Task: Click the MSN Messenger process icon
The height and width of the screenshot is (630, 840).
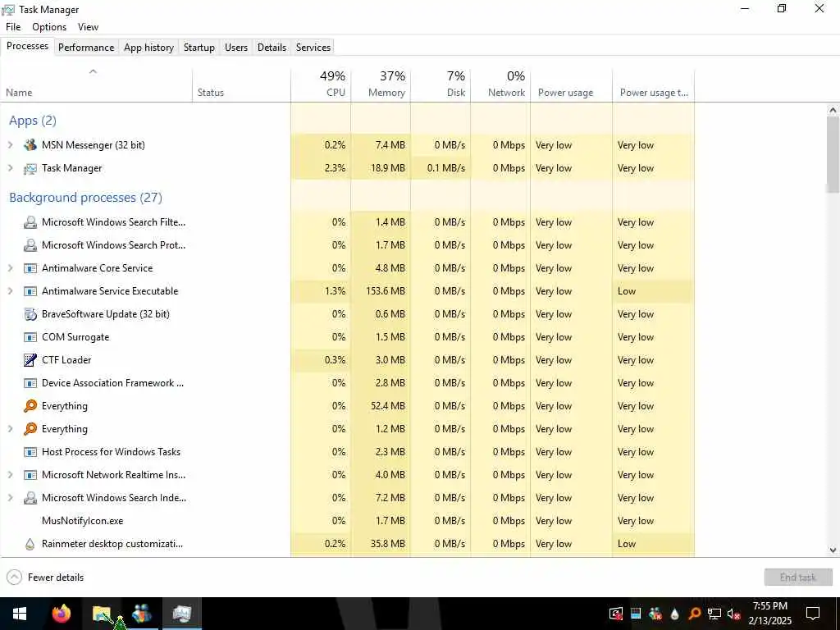Action: tap(30, 144)
